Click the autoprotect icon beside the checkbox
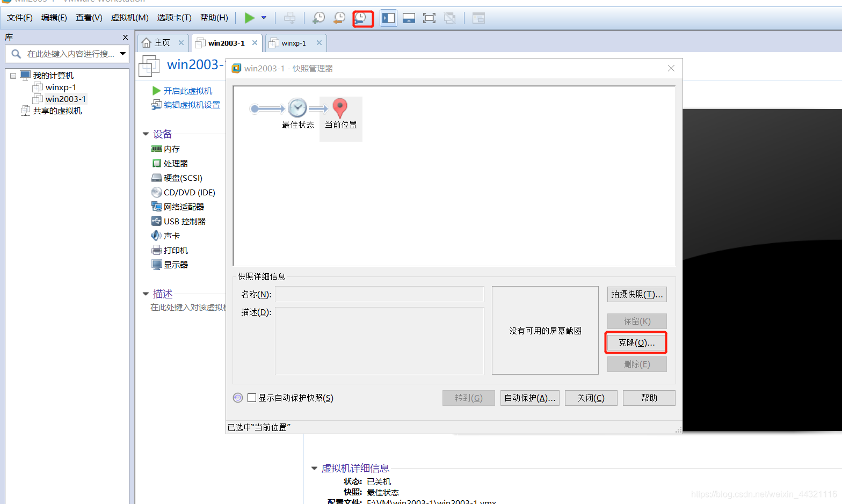 point(238,398)
